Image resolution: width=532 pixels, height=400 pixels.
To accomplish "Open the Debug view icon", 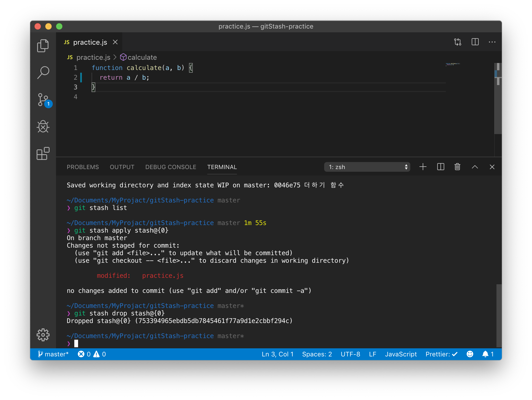I will click(43, 127).
